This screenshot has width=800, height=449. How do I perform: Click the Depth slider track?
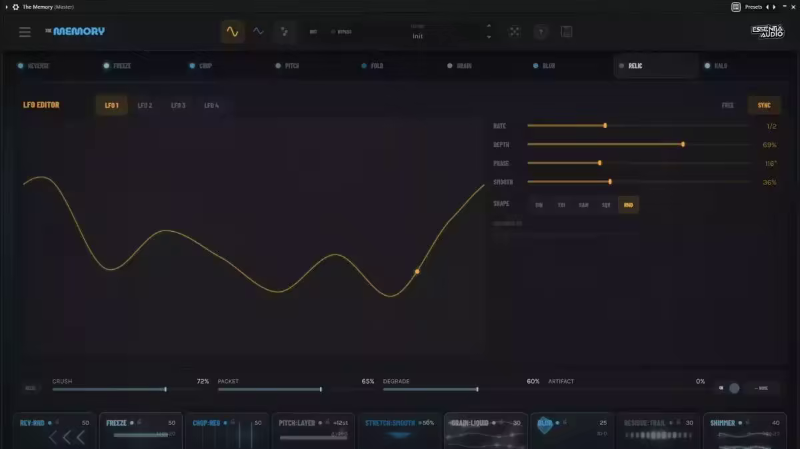coord(620,144)
